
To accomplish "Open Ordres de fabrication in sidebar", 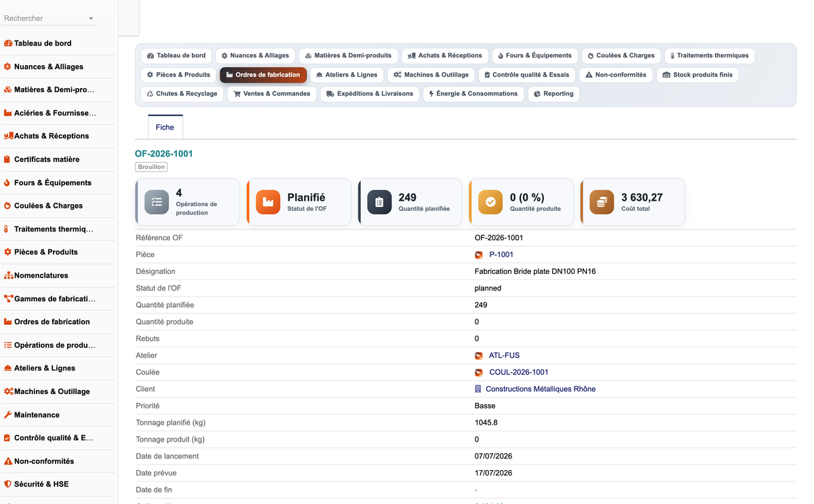I will tap(52, 322).
